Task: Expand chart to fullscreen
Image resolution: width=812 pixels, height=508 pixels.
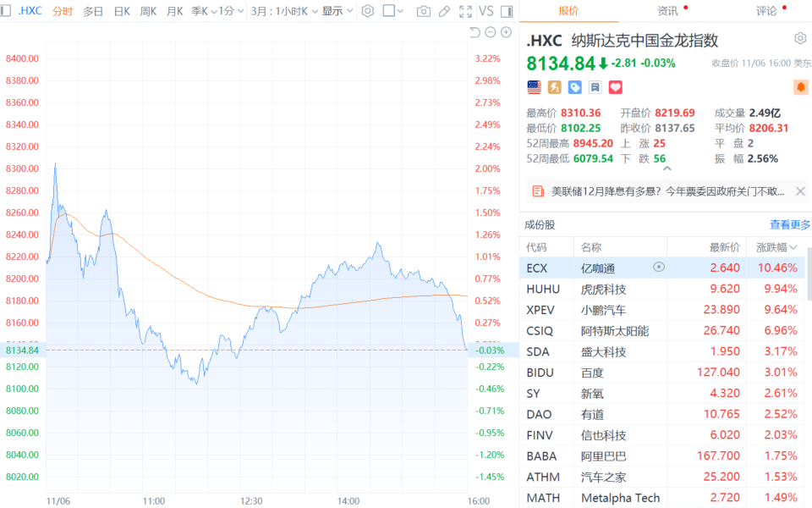Action: click(x=465, y=11)
